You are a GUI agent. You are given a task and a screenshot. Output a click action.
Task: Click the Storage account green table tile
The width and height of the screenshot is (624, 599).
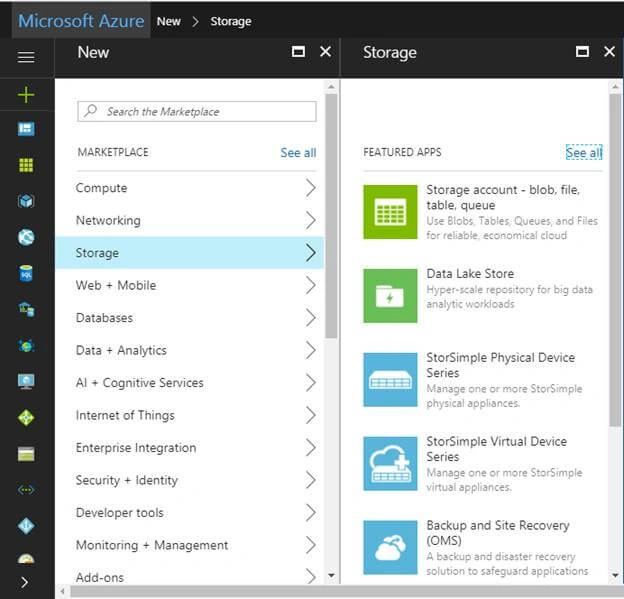pos(390,212)
